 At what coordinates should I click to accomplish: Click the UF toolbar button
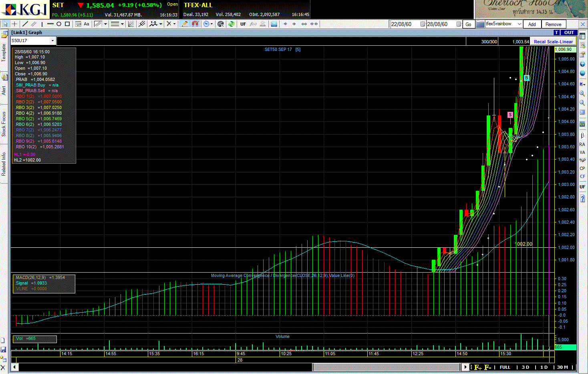coord(243,24)
